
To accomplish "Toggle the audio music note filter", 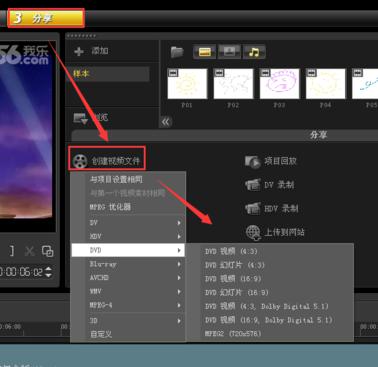I will coord(254,52).
